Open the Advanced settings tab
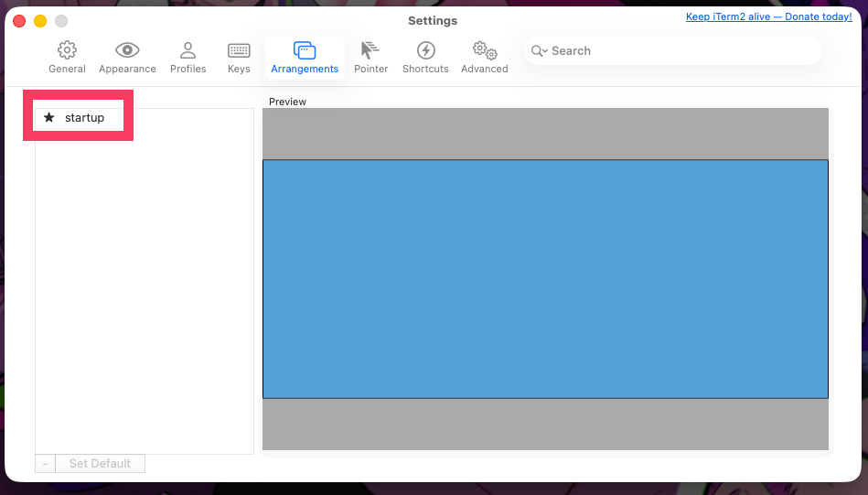The image size is (868, 495). 485,58
